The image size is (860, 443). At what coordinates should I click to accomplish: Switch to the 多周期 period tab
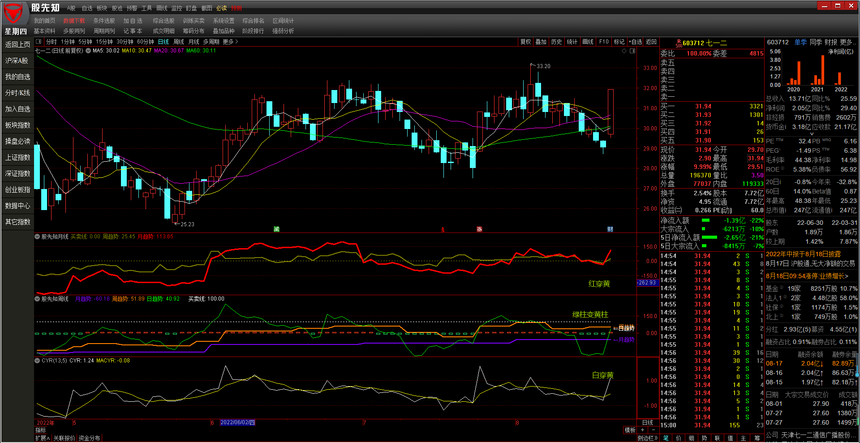click(x=211, y=42)
